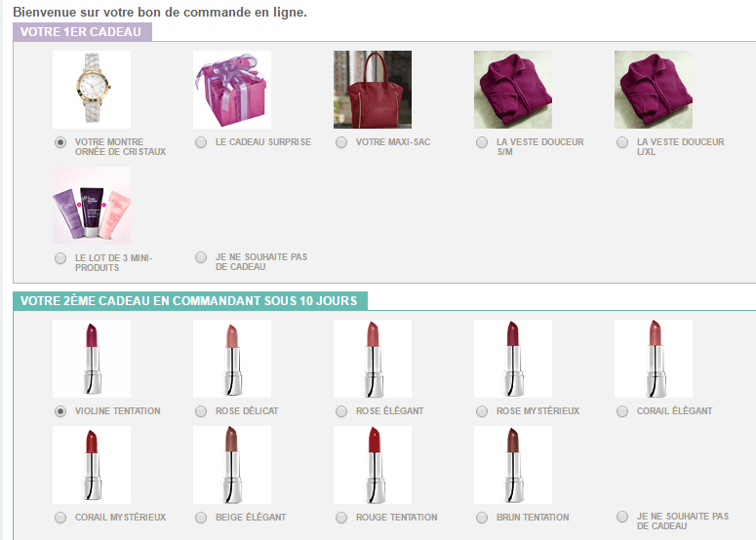
Task: Select Le Cadeau Surprise radio button
Action: click(x=201, y=142)
